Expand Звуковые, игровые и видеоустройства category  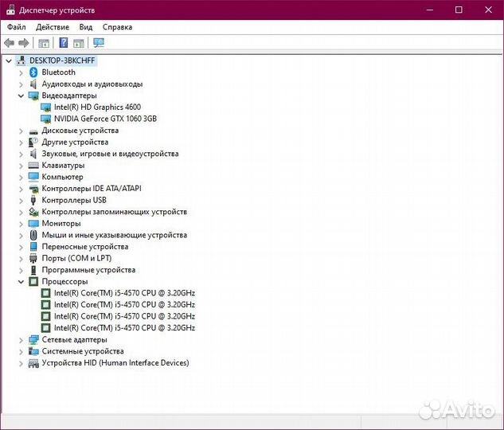pyautogui.click(x=21, y=154)
